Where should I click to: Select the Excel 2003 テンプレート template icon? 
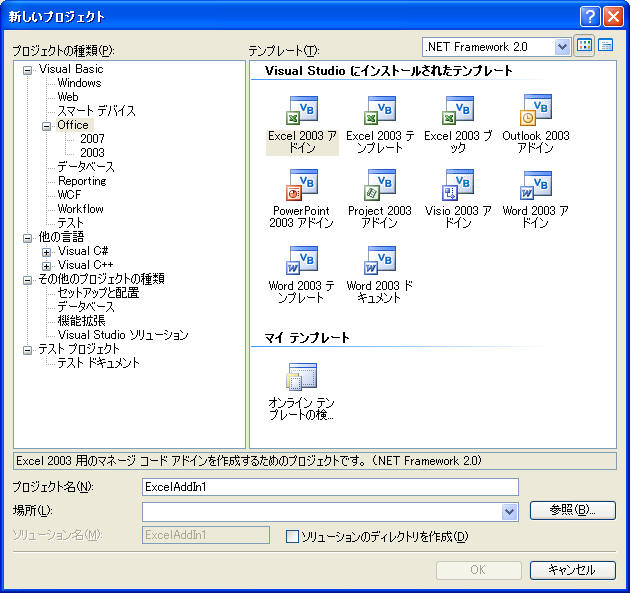380,110
